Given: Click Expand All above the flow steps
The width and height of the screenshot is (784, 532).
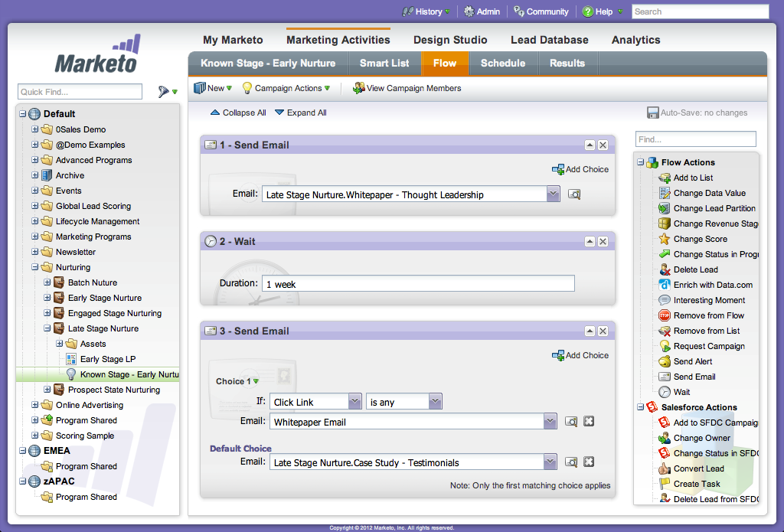Looking at the screenshot, I should coord(305,112).
